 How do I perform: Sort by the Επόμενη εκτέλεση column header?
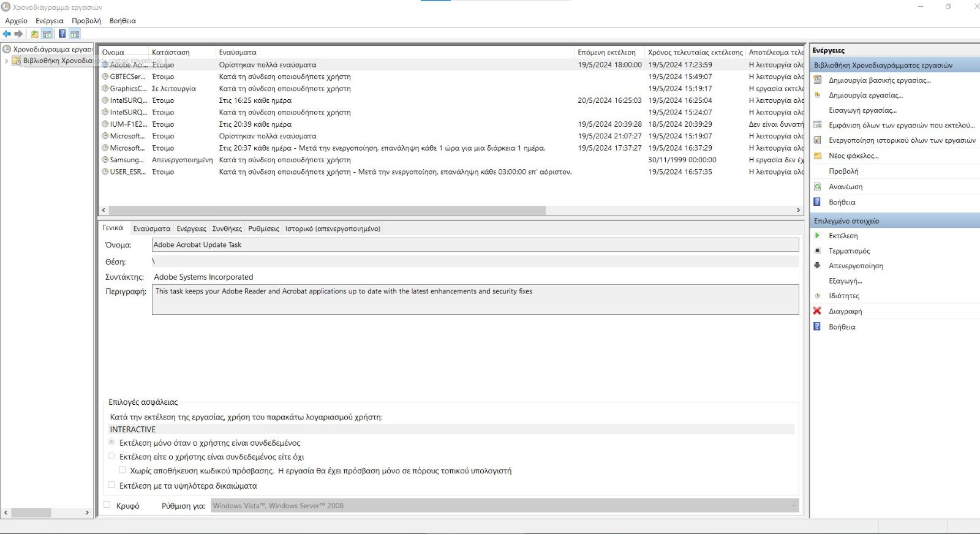pos(609,53)
